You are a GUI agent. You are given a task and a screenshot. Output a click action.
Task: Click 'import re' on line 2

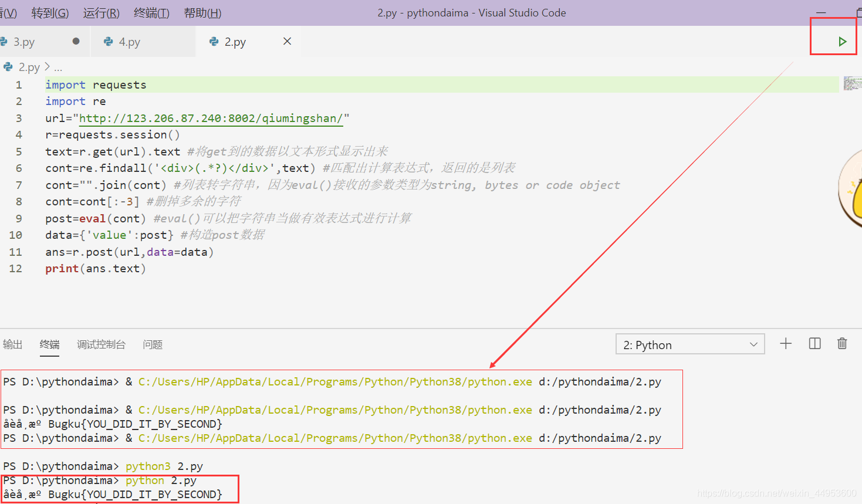(x=76, y=102)
